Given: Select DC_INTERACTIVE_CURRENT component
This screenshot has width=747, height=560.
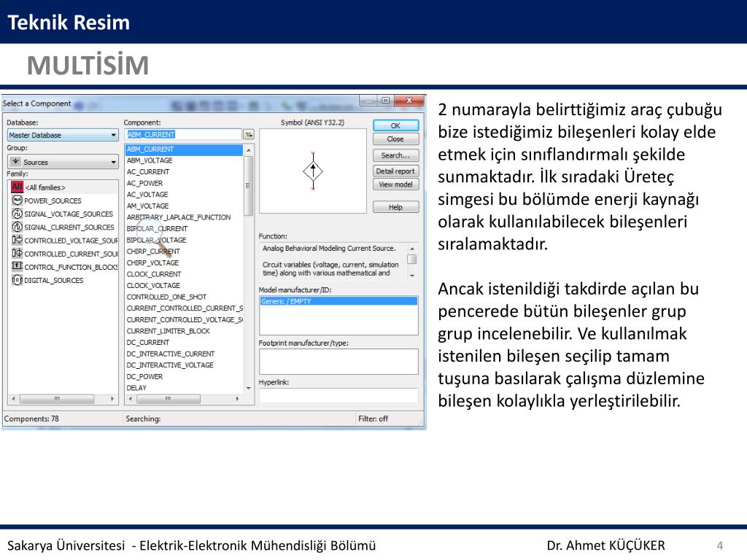Looking at the screenshot, I should pyautogui.click(x=184, y=354).
